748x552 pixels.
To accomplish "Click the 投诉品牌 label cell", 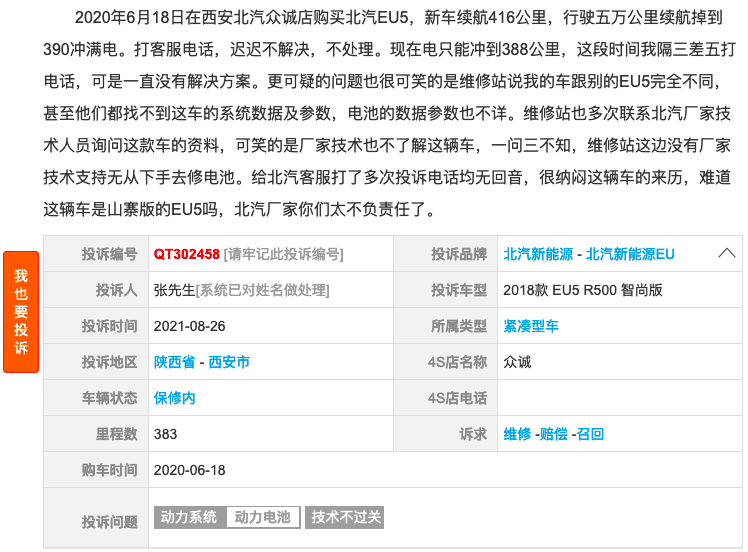I will [x=446, y=254].
